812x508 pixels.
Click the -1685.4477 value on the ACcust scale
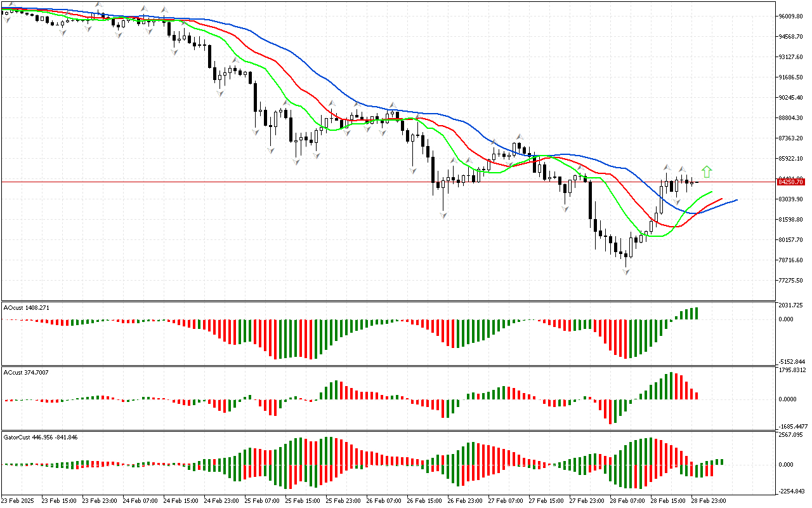pos(792,427)
